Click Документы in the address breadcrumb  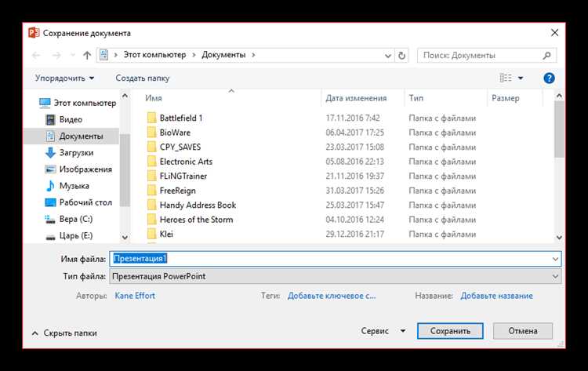(223, 55)
